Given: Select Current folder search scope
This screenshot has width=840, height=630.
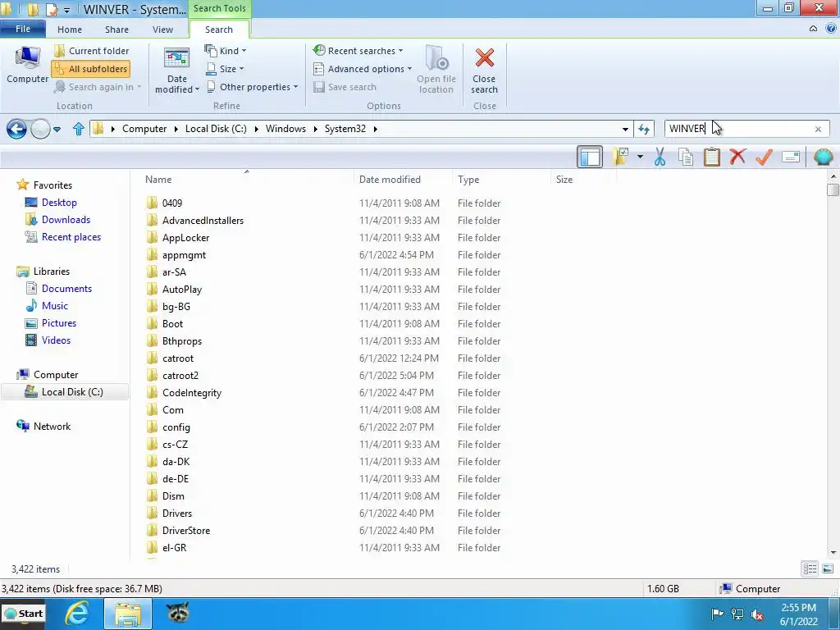Looking at the screenshot, I should (x=92, y=51).
